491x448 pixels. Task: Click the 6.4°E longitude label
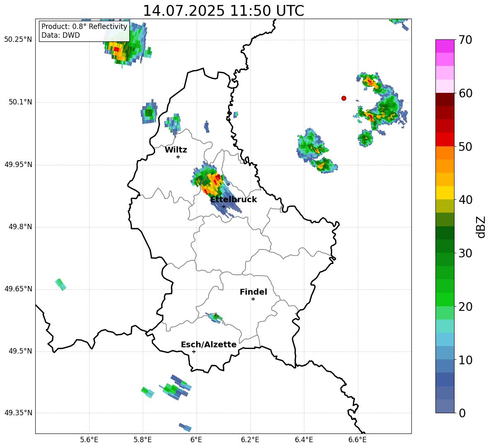pyautogui.click(x=304, y=440)
